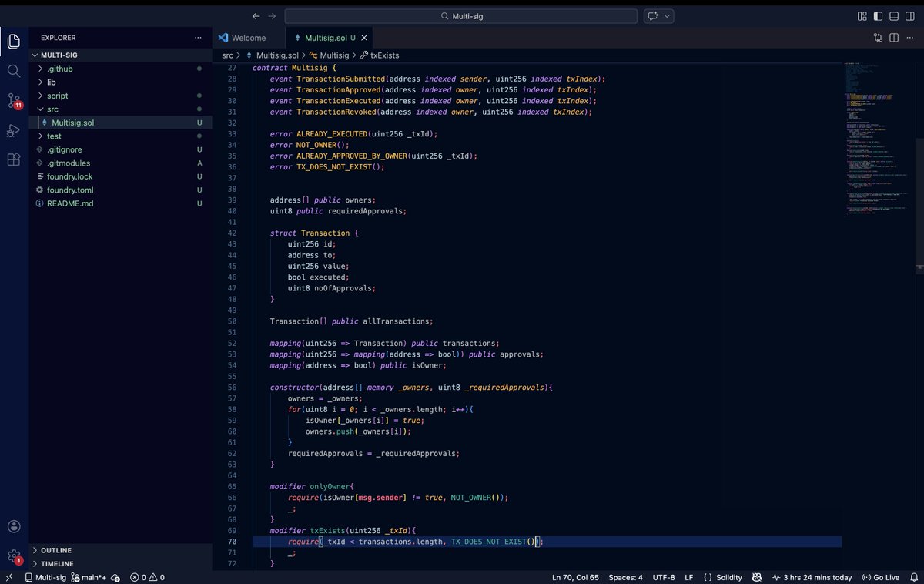Click the EXPLORER panel title
This screenshot has width=924, height=584.
[x=59, y=38]
